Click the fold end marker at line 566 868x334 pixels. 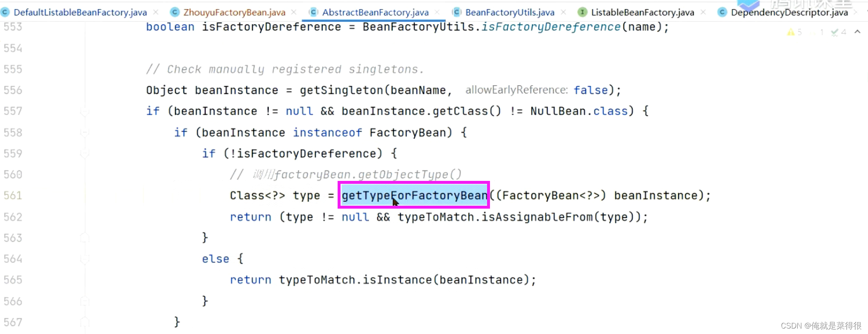click(85, 301)
